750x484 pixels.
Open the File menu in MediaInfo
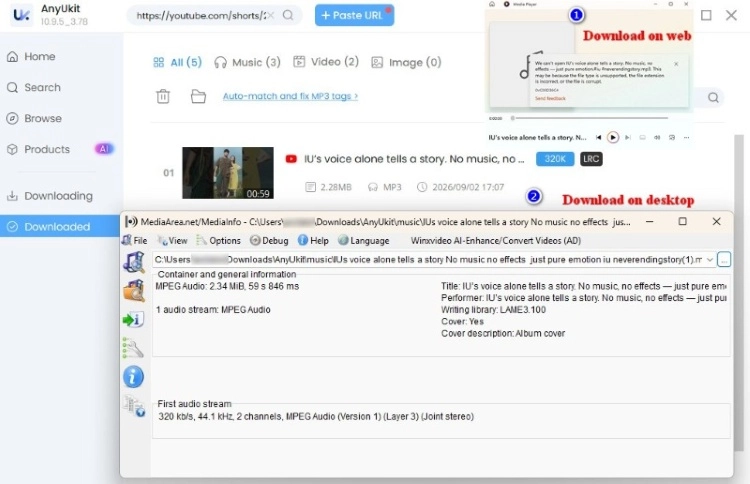point(135,241)
